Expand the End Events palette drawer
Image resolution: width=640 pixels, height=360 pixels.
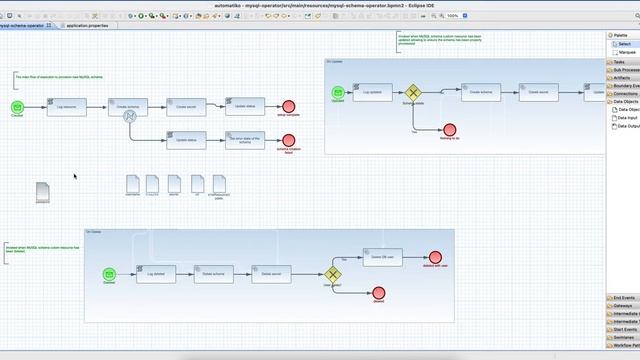623,298
